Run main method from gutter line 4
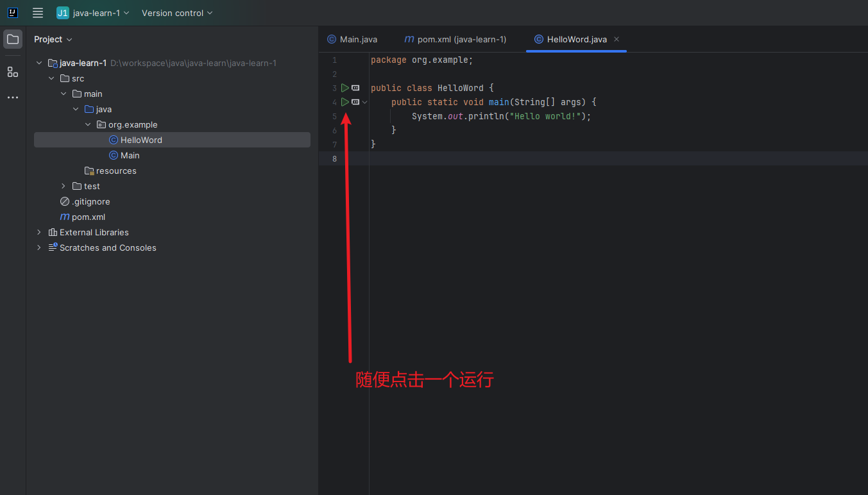The width and height of the screenshot is (868, 495). pyautogui.click(x=345, y=102)
